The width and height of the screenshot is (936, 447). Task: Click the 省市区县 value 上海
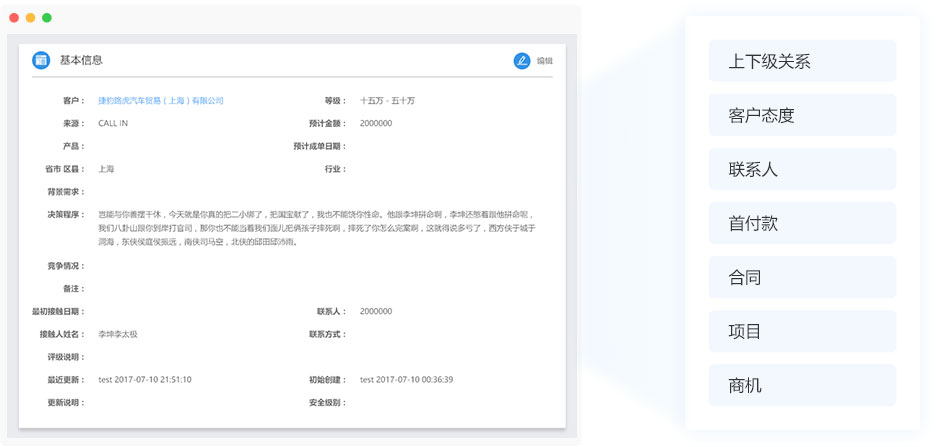click(x=106, y=169)
